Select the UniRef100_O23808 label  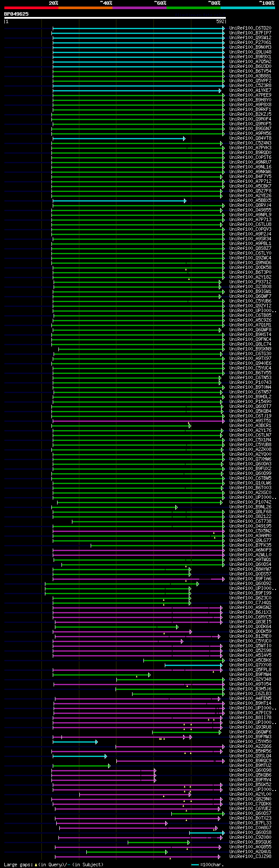tap(250, 287)
